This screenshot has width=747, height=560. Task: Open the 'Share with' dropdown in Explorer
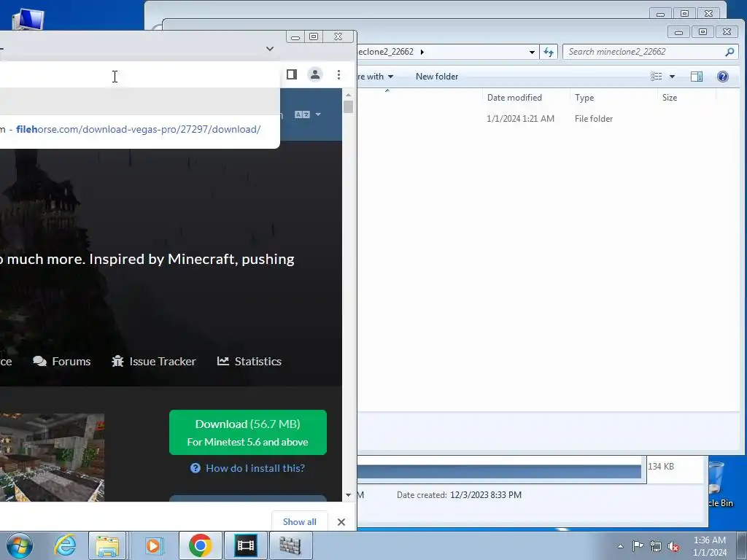[376, 77]
